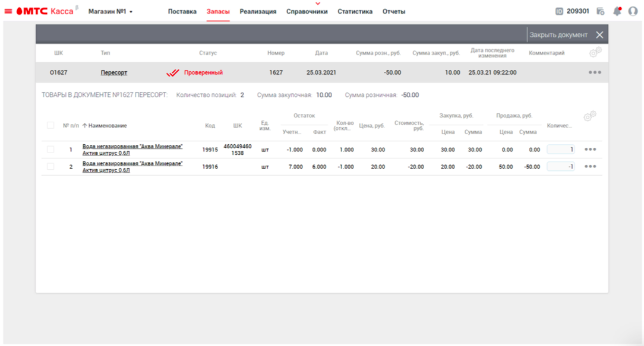This screenshot has height=346, width=644.
Task: Click the Факт stock subheader
Action: tap(319, 132)
